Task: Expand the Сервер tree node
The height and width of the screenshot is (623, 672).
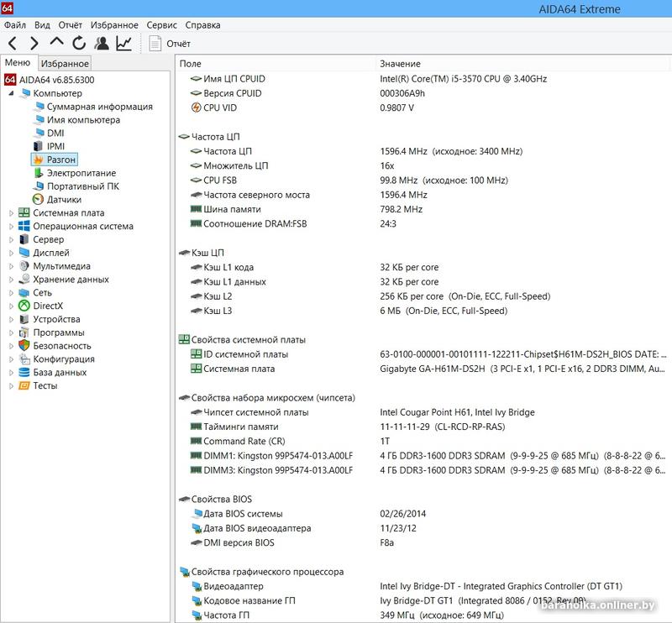Action: point(11,239)
